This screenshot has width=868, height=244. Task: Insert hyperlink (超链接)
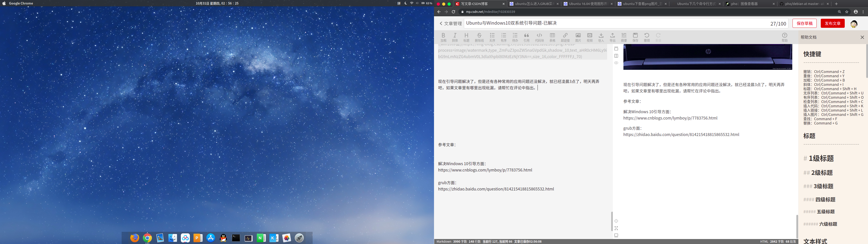(565, 37)
